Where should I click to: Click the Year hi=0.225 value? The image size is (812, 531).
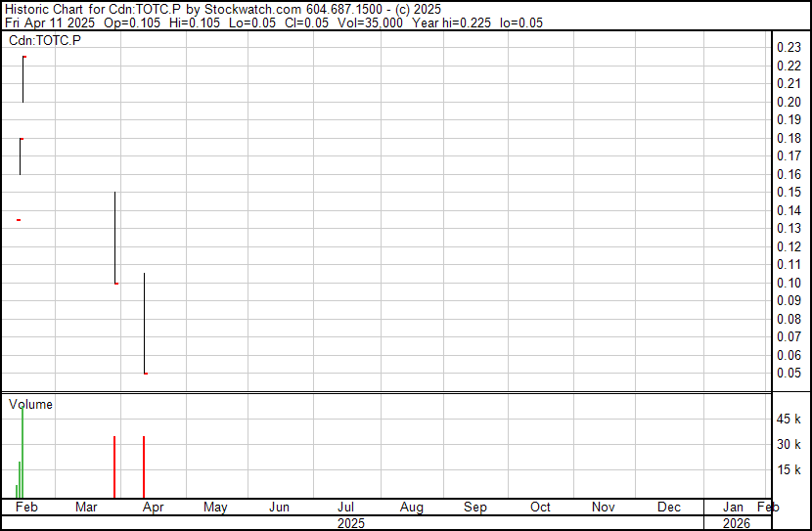[452, 22]
